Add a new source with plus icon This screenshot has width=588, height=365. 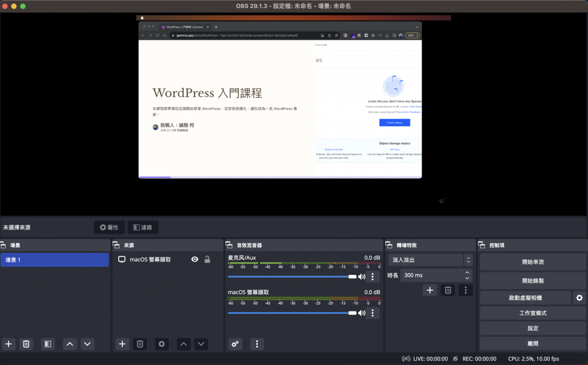(x=122, y=344)
